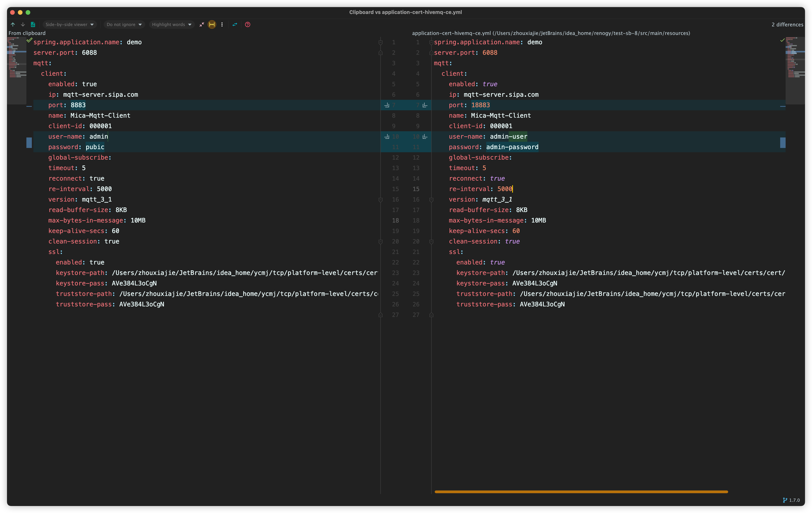This screenshot has width=812, height=513.
Task: Click version mqtt_3_1 in right pane
Action: (x=497, y=200)
